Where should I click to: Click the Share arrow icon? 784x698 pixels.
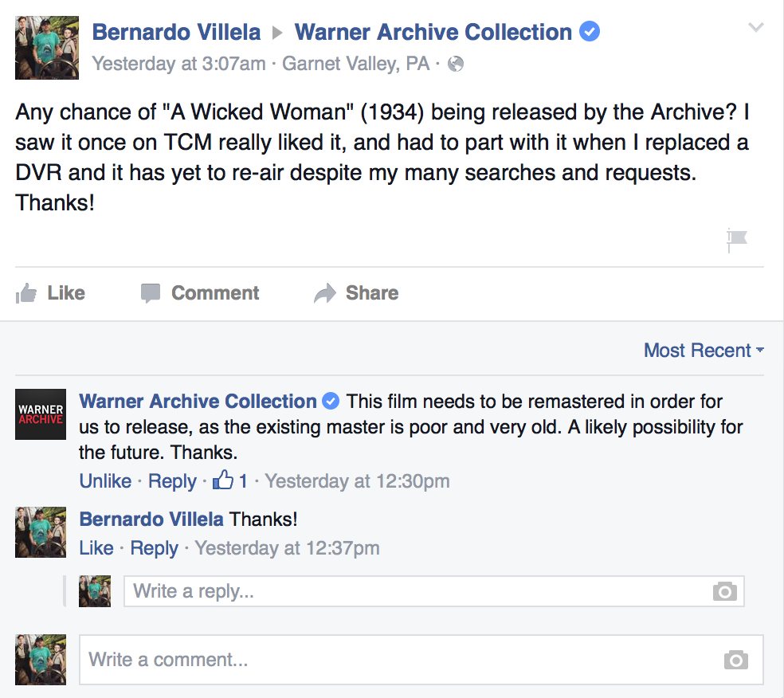click(326, 292)
